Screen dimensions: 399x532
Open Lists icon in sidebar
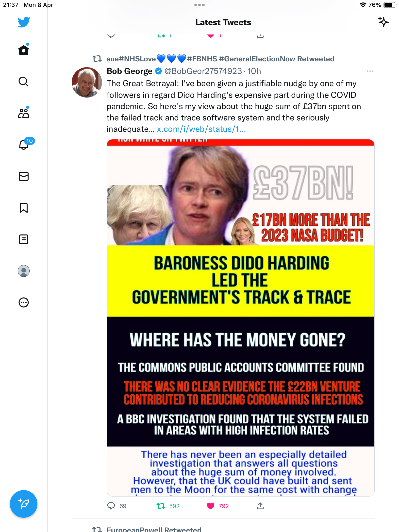click(24, 239)
